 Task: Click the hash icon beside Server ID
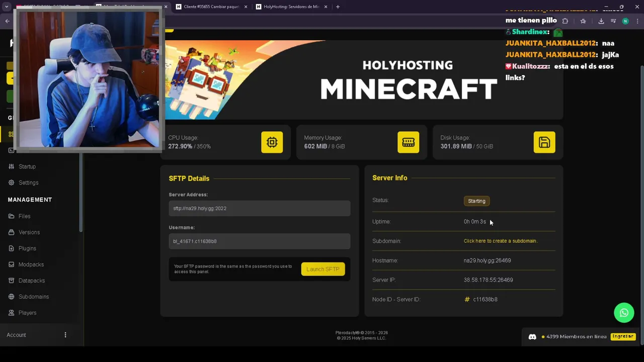467,300
